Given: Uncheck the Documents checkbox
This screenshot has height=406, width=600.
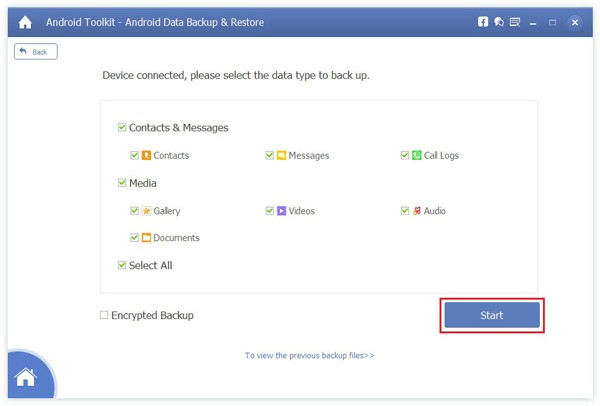Looking at the screenshot, I should coord(134,238).
